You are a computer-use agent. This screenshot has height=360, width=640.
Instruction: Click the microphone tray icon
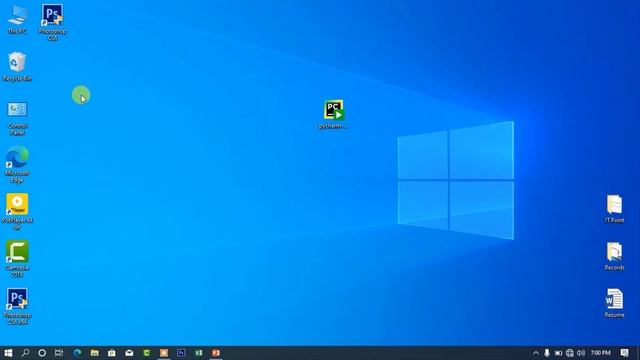pyautogui.click(x=547, y=353)
